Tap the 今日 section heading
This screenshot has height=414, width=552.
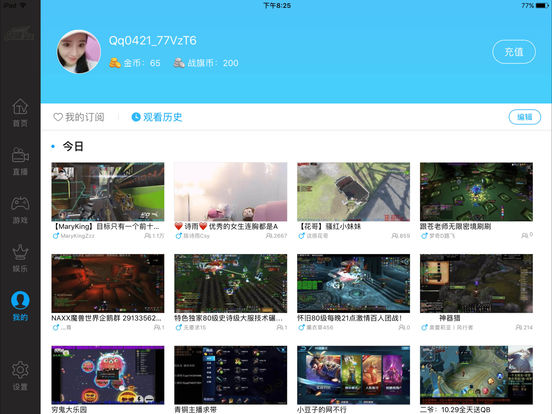tap(73, 146)
